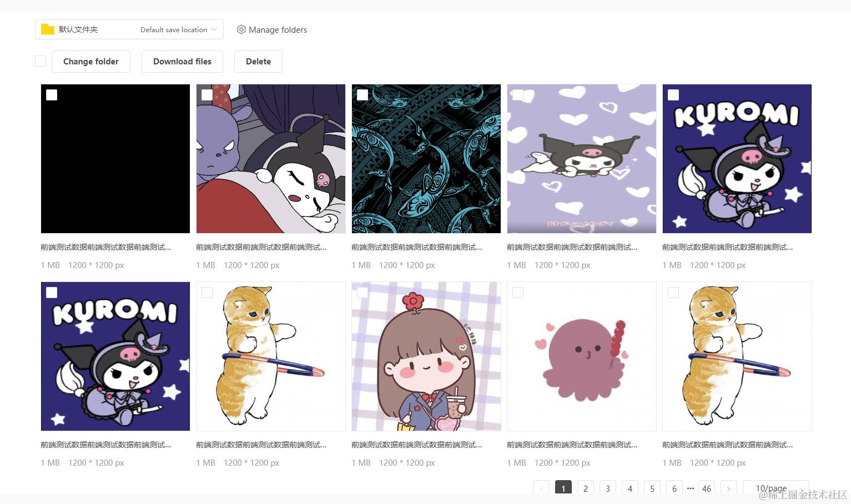Check the box on second-row KUROMI poster image

click(52, 293)
